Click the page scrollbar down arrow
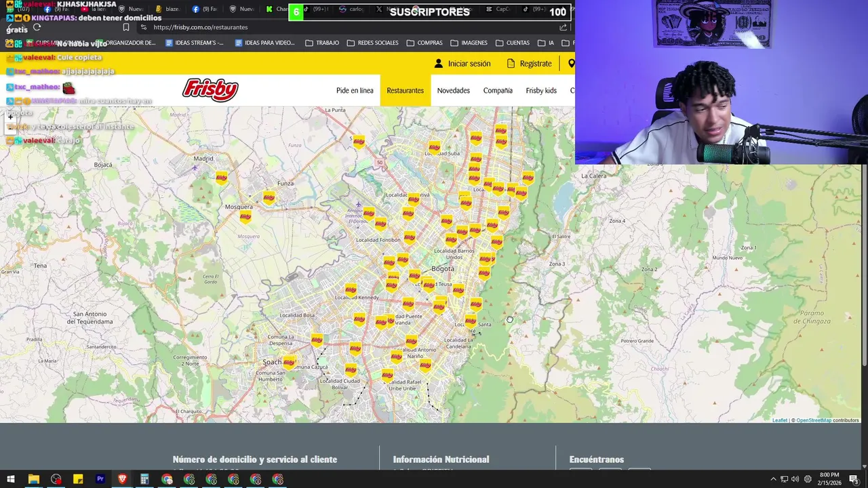 tap(865, 466)
